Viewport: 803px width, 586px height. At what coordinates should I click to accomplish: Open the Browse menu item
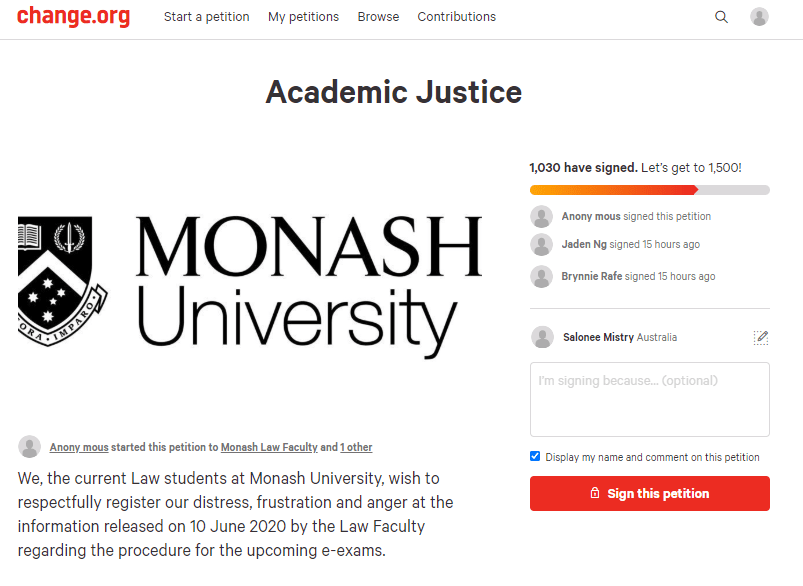point(378,17)
